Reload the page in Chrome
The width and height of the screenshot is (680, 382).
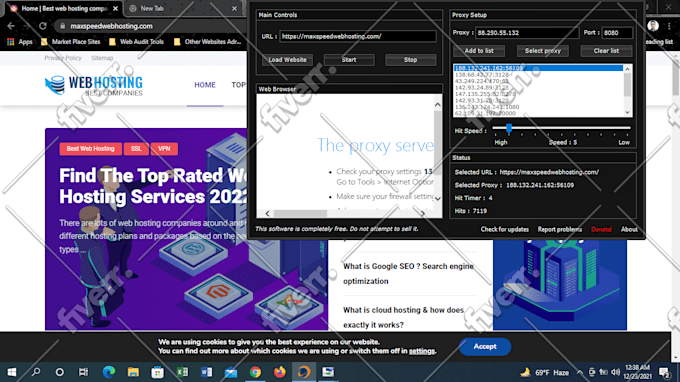[x=42, y=26]
